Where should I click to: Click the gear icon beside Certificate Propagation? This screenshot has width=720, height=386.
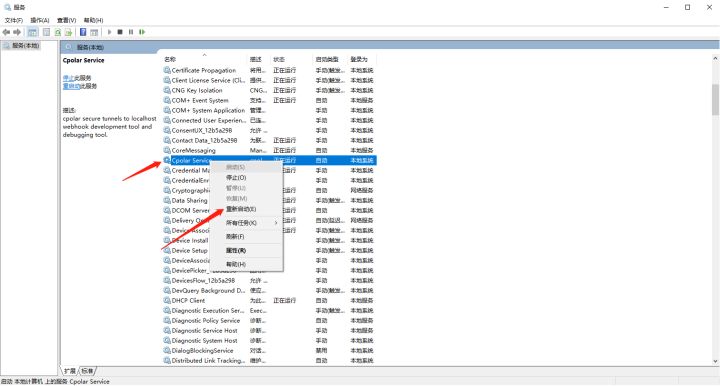point(167,70)
